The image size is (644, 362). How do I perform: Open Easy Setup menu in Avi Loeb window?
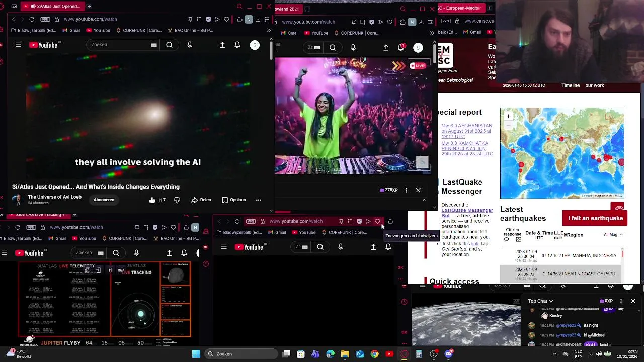(x=267, y=19)
